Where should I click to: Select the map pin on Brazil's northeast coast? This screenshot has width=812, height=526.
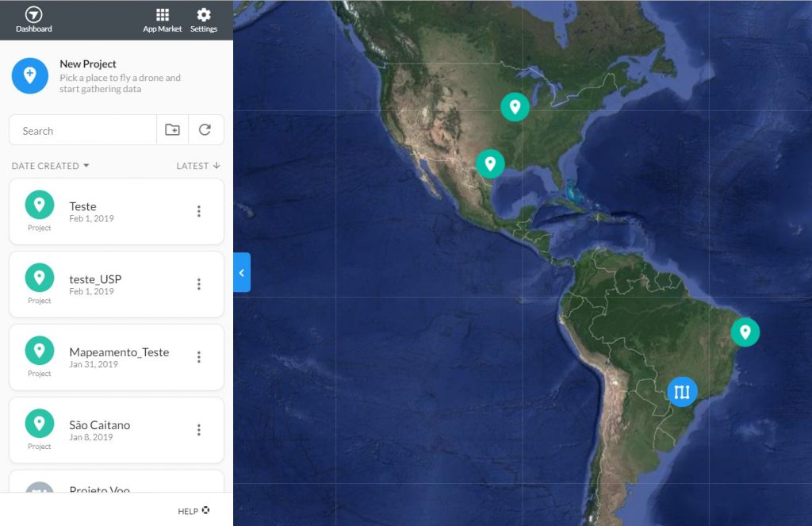coord(745,332)
